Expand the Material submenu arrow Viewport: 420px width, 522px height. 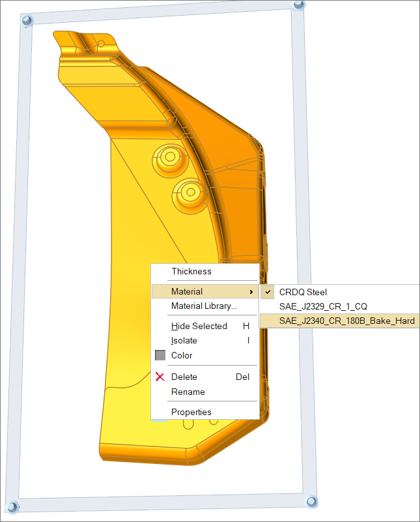[251, 291]
